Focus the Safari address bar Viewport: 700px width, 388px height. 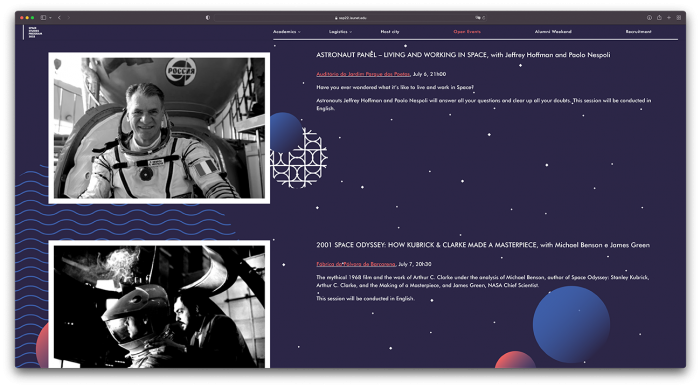click(350, 18)
